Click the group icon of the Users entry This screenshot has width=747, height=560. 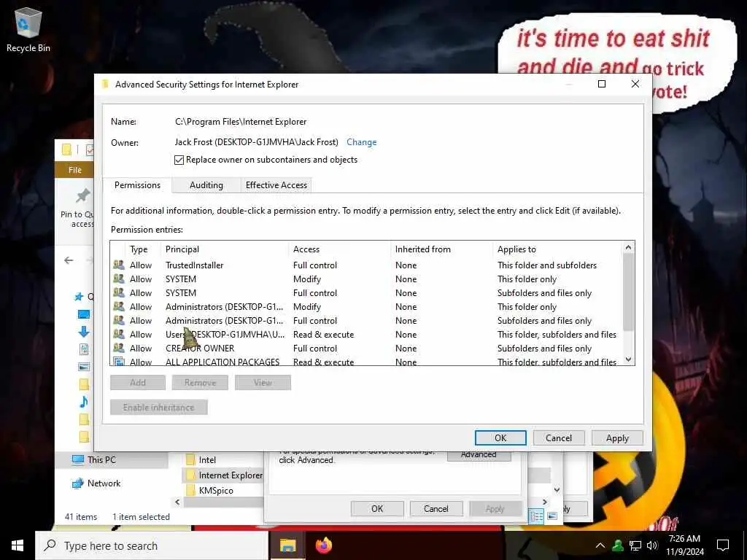pyautogui.click(x=119, y=334)
